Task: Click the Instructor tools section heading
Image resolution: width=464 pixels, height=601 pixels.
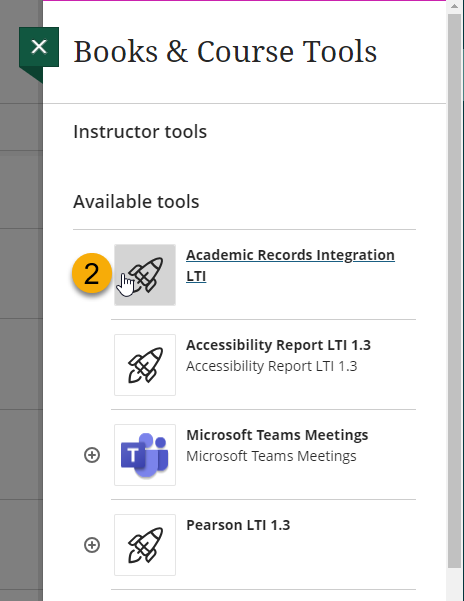Action: [x=140, y=132]
